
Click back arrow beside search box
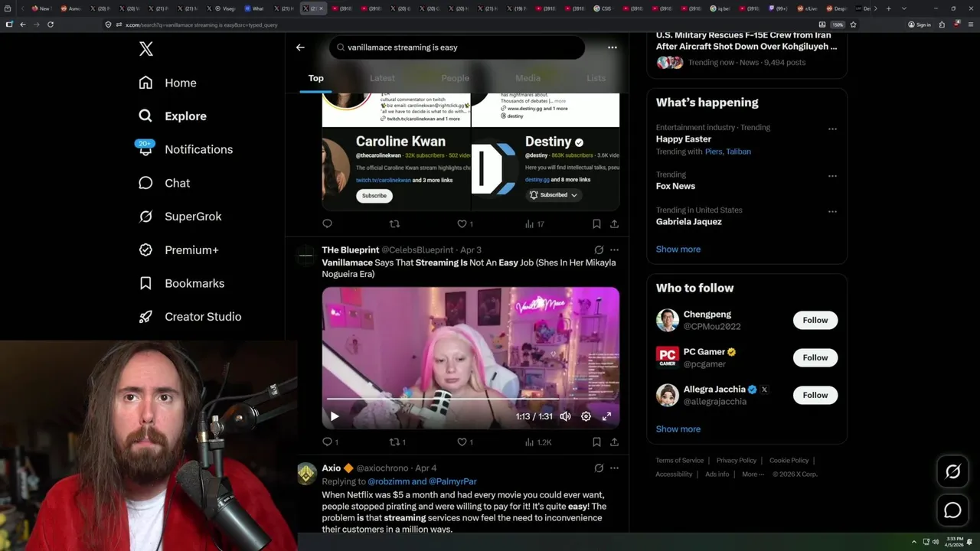click(x=300, y=47)
